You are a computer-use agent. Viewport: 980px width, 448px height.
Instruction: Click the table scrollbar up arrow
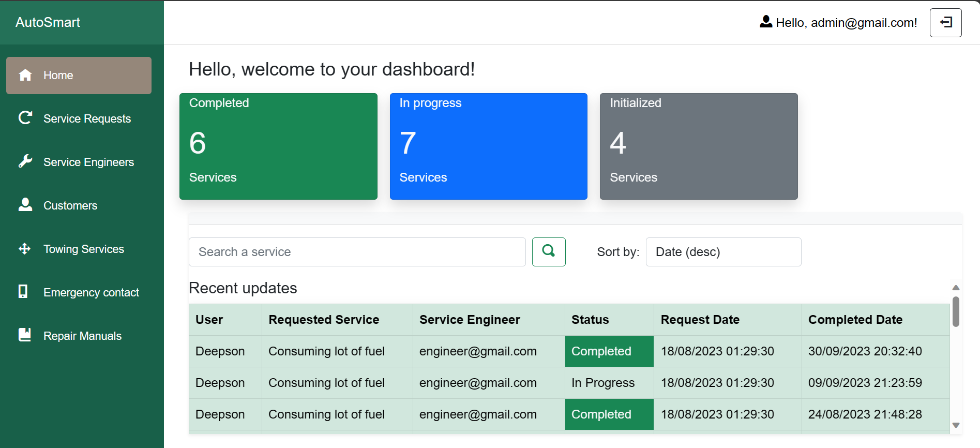[x=956, y=288]
